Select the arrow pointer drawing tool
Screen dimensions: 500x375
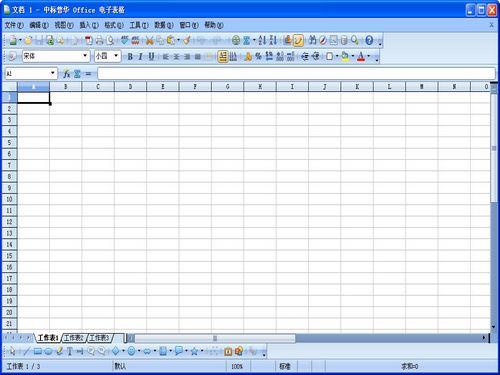point(12,351)
